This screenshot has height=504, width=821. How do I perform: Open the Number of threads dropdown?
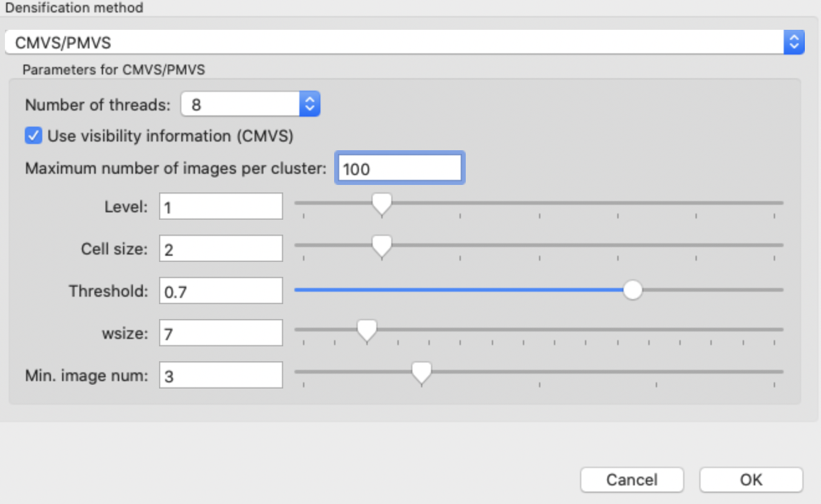(x=250, y=104)
